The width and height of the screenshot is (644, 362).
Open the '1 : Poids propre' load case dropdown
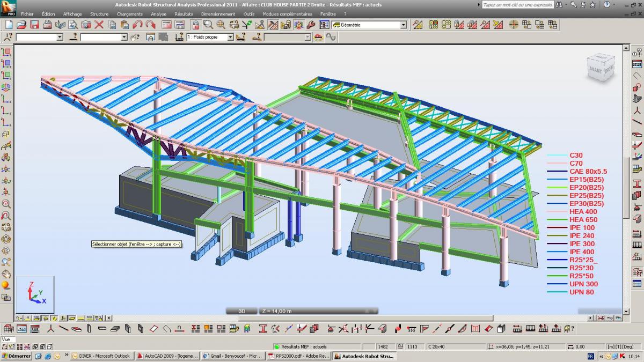tap(230, 37)
